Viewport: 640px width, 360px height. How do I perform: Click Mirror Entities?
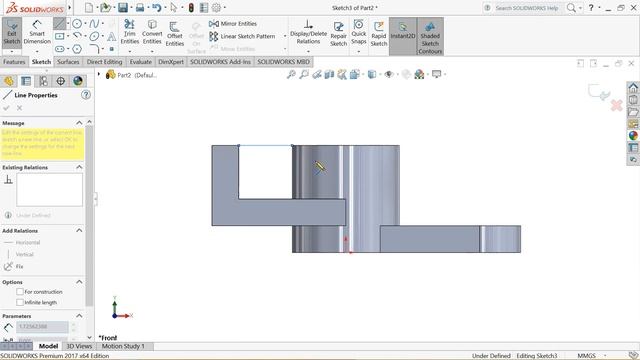233,24
